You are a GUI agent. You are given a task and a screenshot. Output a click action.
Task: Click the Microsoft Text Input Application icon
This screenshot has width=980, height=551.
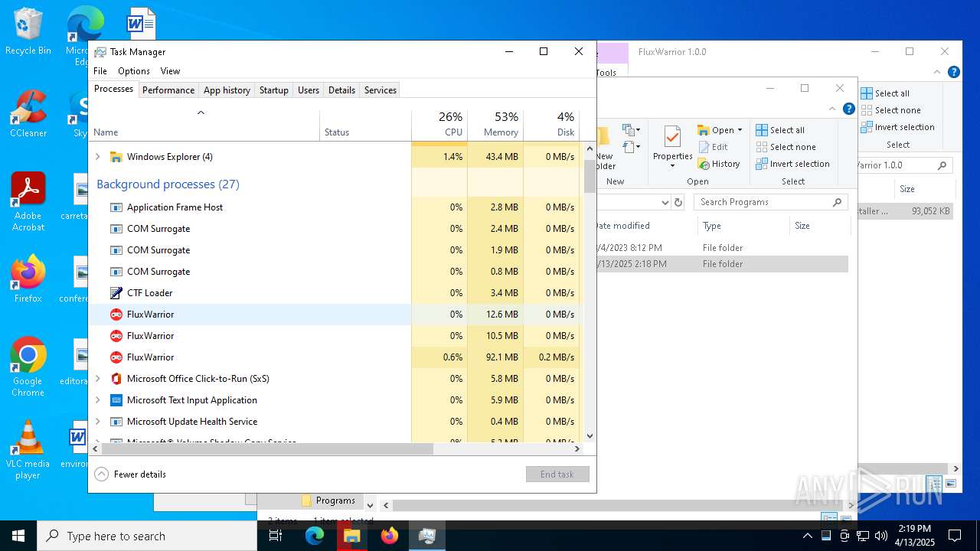tap(116, 400)
